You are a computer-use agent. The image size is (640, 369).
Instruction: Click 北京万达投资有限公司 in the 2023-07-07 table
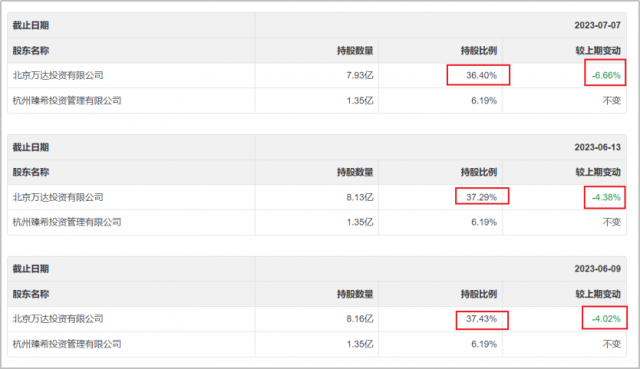point(58,75)
